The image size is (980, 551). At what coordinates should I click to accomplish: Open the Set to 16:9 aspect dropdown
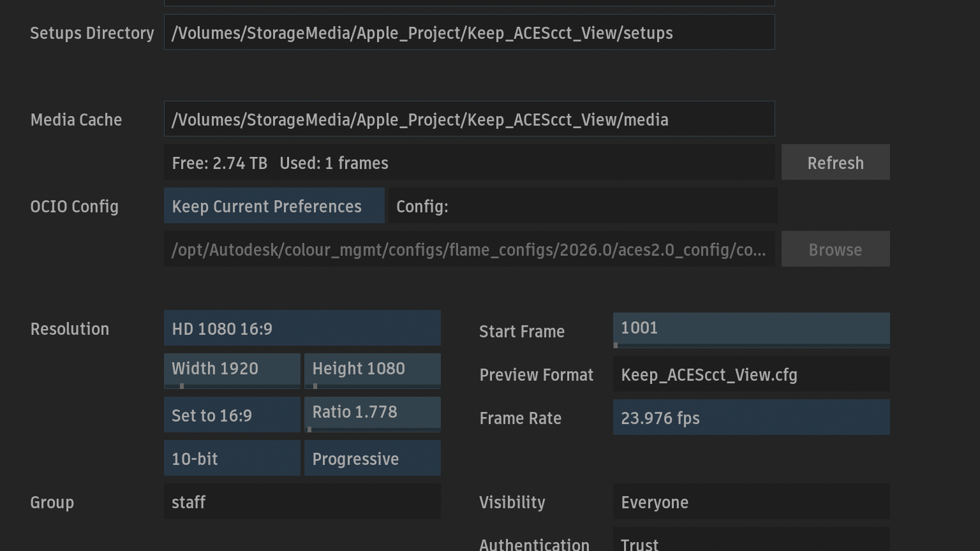tap(232, 415)
